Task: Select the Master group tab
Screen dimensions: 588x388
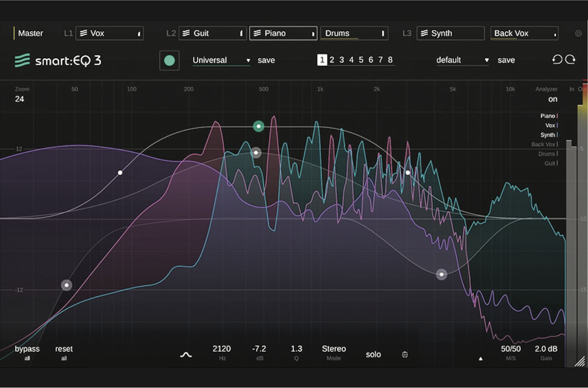Action: pos(30,33)
